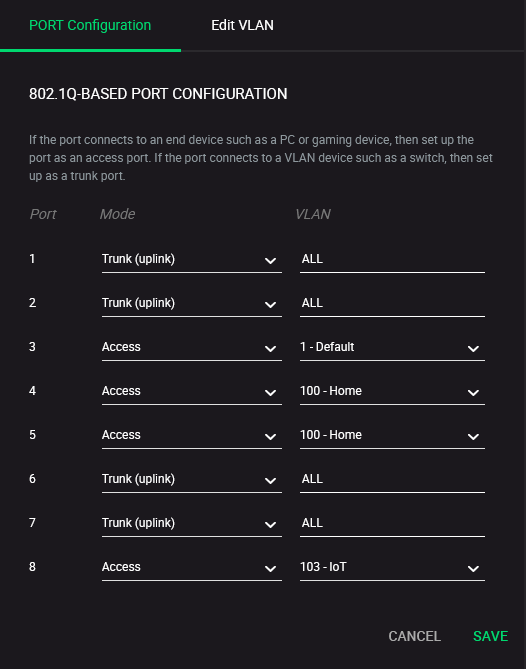The width and height of the screenshot is (526, 669).
Task: Expand port 7 mode selector
Action: coord(192,523)
